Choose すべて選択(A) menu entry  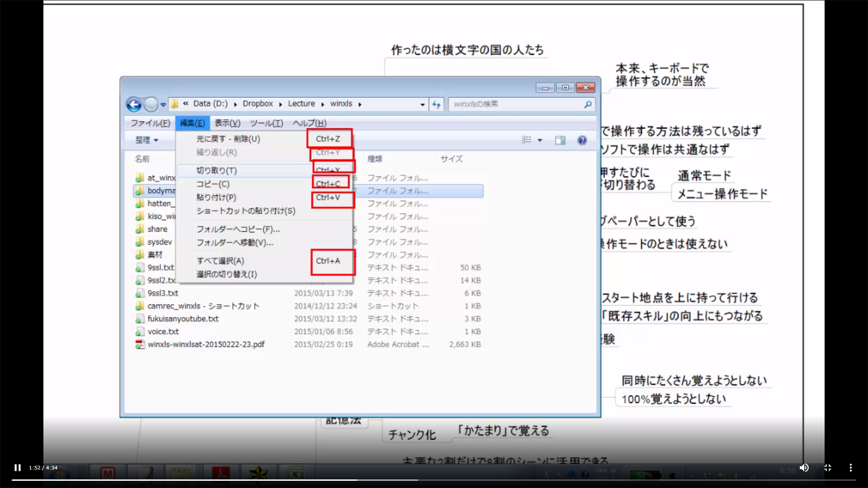pyautogui.click(x=220, y=261)
